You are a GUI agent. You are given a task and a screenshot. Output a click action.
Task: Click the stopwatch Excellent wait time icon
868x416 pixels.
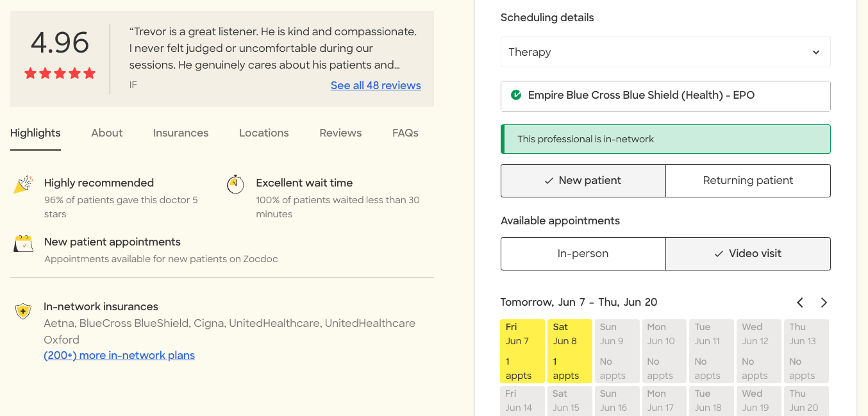click(x=236, y=185)
